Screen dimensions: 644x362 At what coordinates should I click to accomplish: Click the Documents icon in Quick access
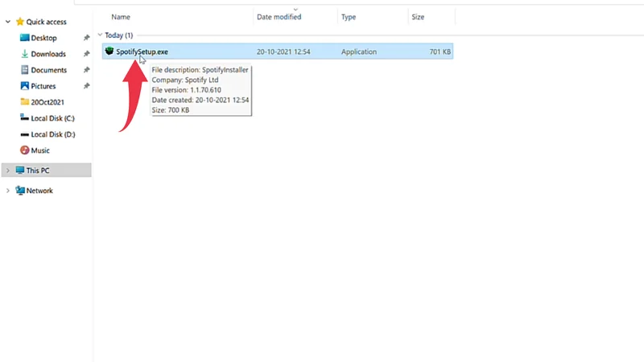coord(24,70)
